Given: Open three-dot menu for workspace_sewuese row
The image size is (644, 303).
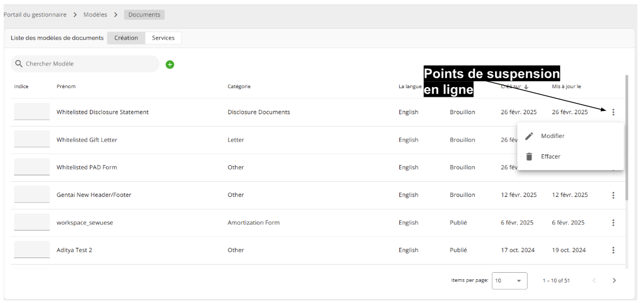Looking at the screenshot, I should point(613,222).
